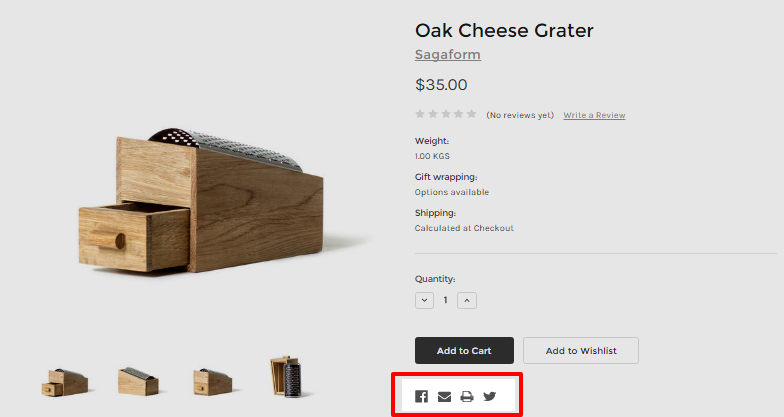
Task: Add the Oak Cheese Grater to cart
Action: (464, 351)
